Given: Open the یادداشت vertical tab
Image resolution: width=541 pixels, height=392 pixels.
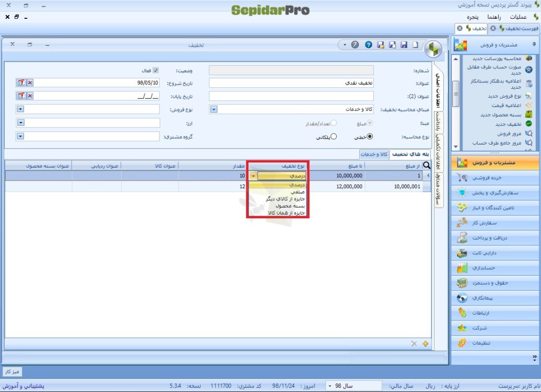Looking at the screenshot, I should pyautogui.click(x=438, y=122).
